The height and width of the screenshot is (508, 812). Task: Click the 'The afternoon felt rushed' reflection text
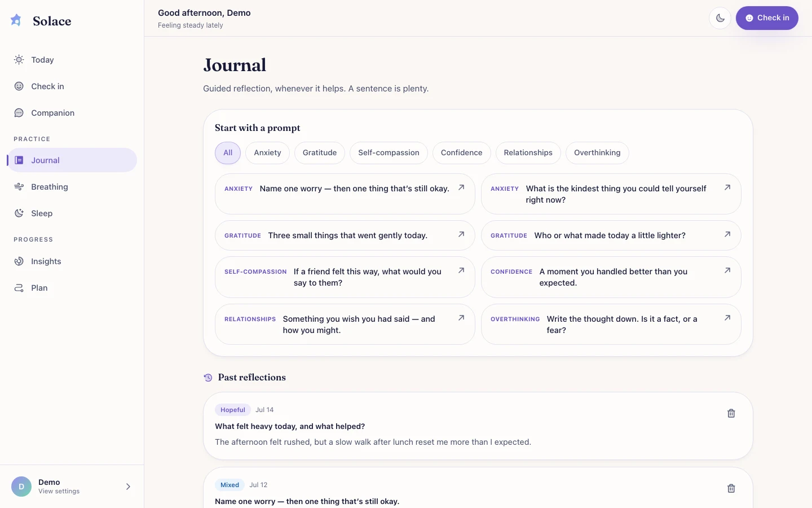tap(373, 442)
